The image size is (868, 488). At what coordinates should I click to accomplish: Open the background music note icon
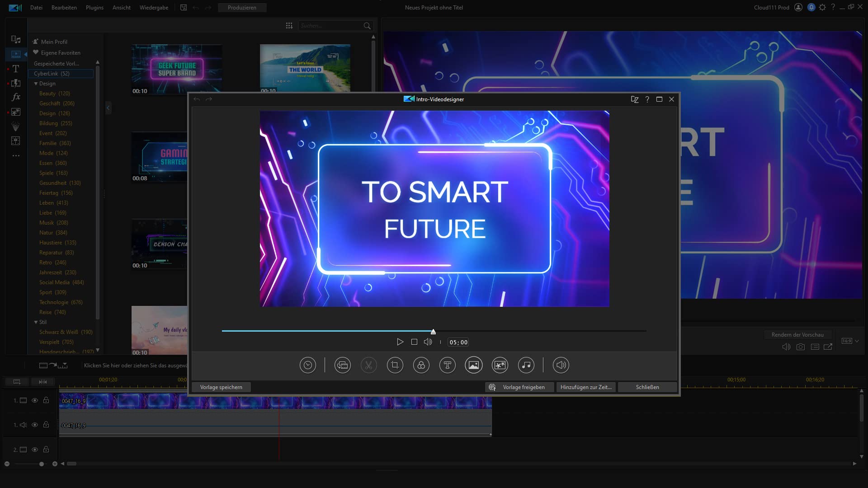(526, 365)
